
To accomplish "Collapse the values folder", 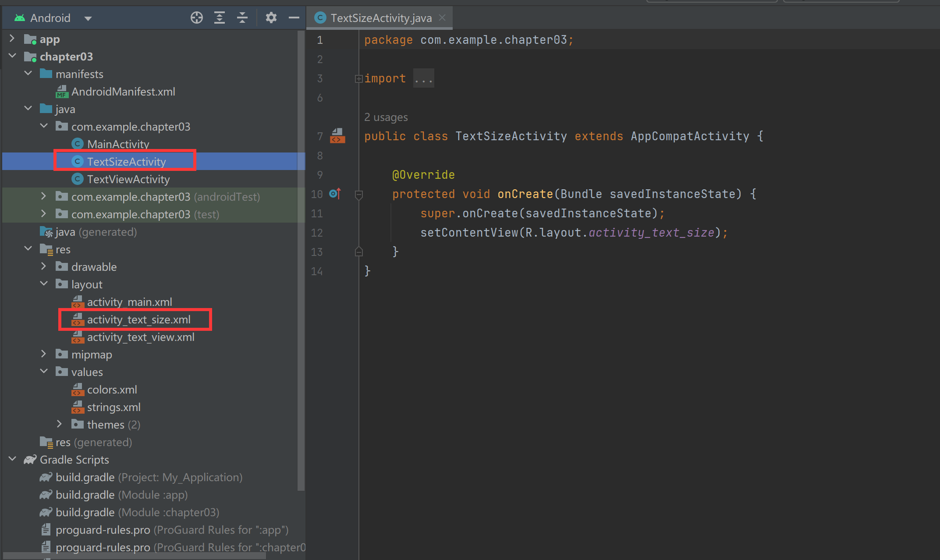I will tap(44, 372).
